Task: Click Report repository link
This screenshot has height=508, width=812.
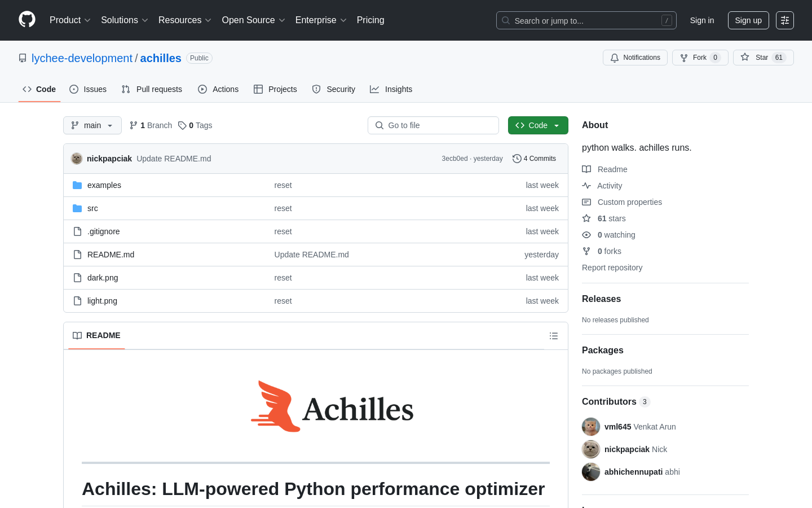Action: point(612,268)
